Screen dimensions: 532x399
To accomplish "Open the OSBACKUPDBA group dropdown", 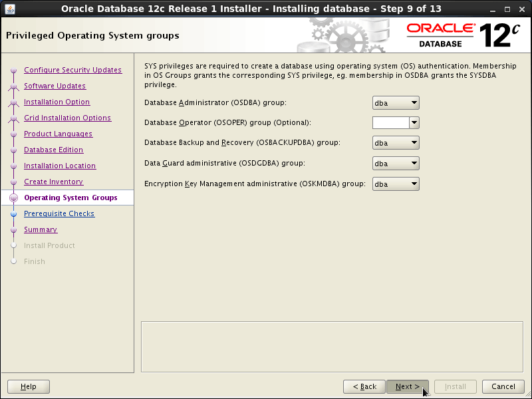I will pyautogui.click(x=396, y=143).
